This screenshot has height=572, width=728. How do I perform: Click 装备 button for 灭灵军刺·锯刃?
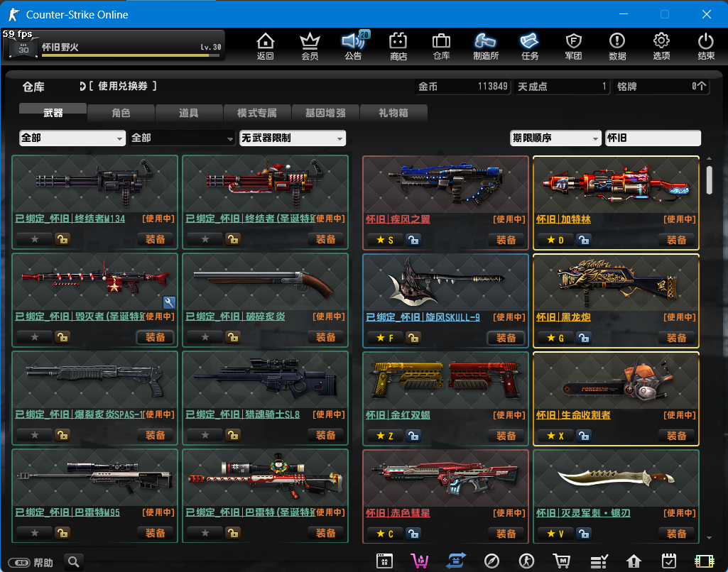tap(676, 534)
